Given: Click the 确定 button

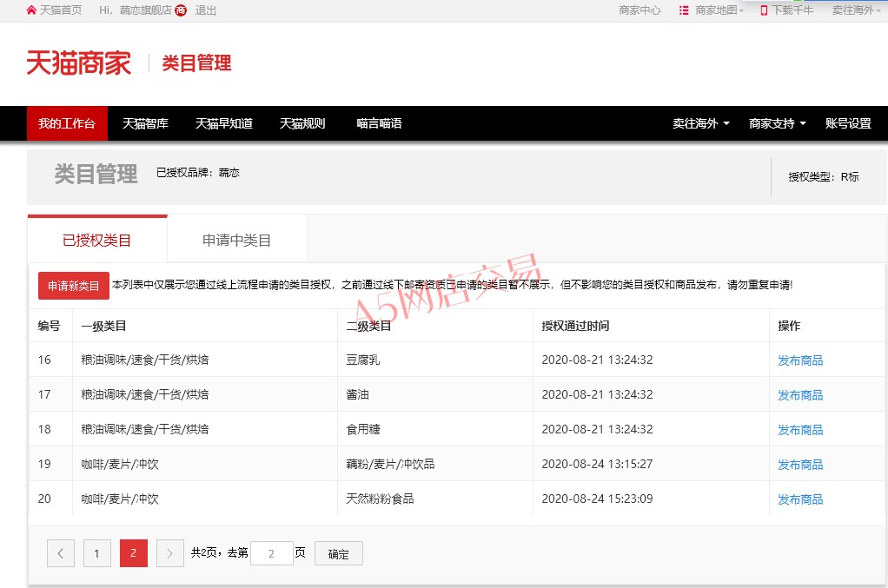Looking at the screenshot, I should coord(339,554).
